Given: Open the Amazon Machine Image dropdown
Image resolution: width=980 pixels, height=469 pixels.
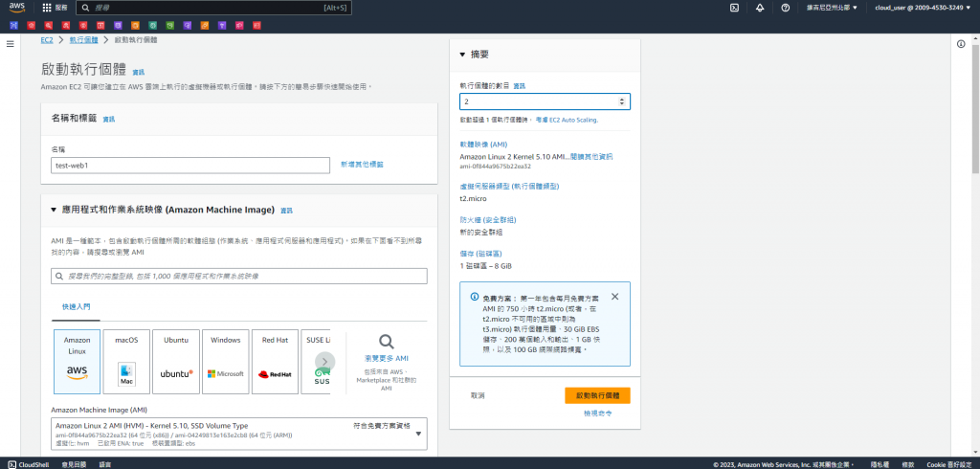Looking at the screenshot, I should pyautogui.click(x=239, y=434).
